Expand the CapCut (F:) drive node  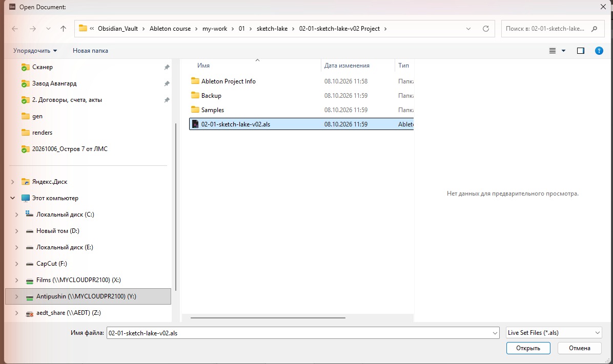click(x=16, y=264)
